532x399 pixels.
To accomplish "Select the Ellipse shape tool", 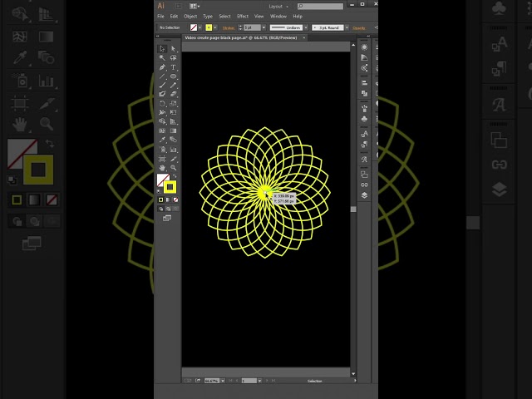I will (174, 76).
